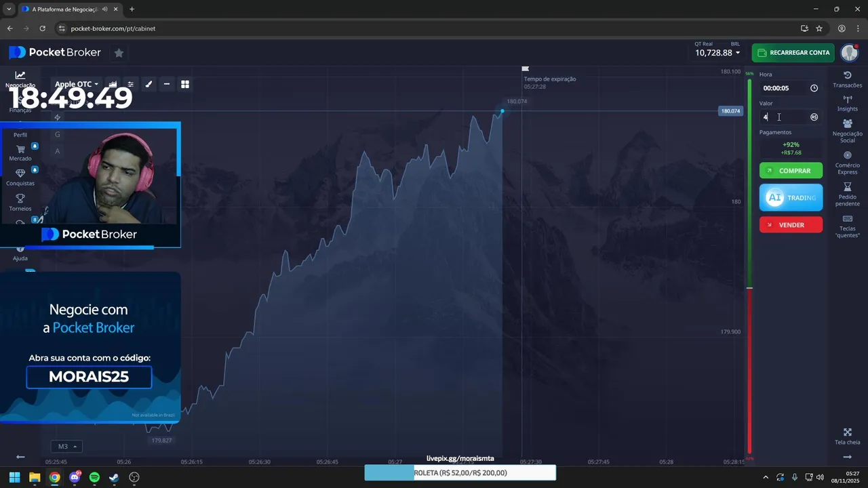Click the Chrome address bar URL
Screen dimensions: 868x488
click(113, 28)
